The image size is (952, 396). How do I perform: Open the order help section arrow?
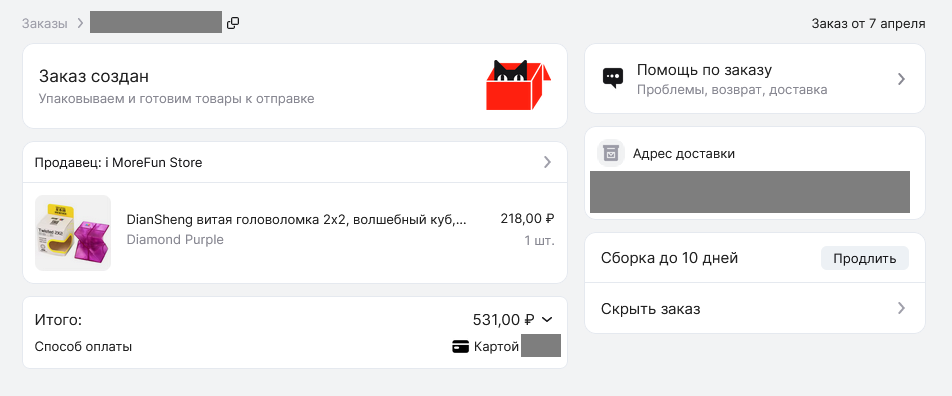902,79
